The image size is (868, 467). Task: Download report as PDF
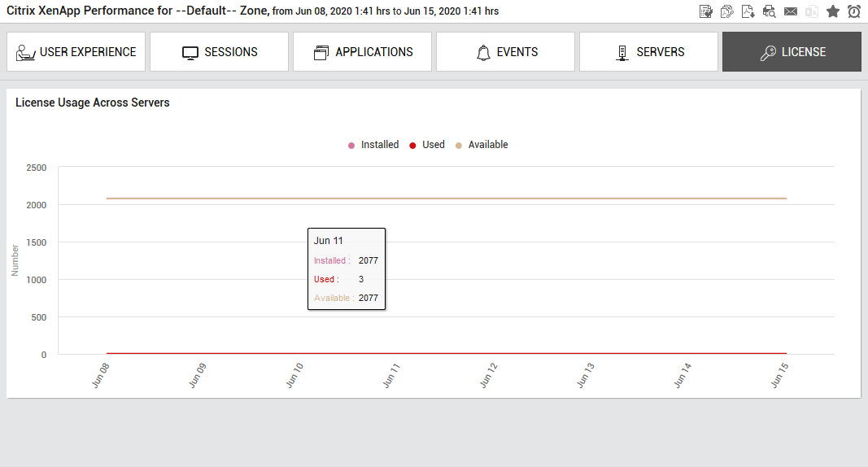click(748, 11)
